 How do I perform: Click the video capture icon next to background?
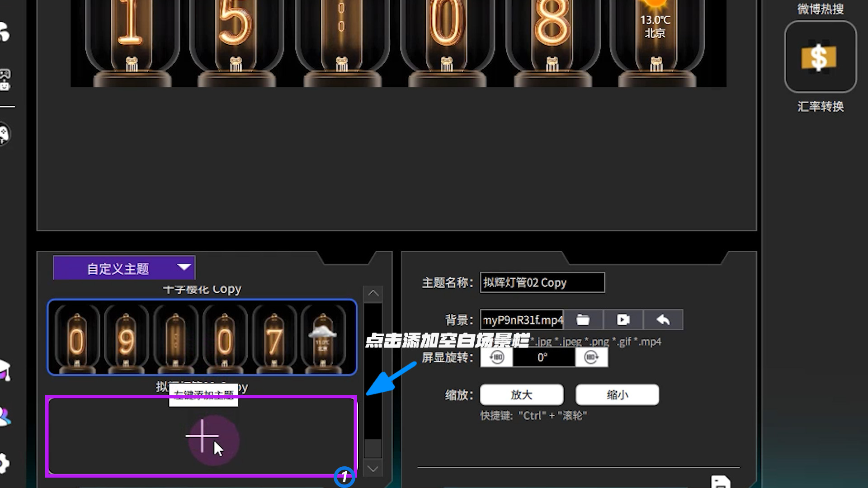[x=623, y=319]
